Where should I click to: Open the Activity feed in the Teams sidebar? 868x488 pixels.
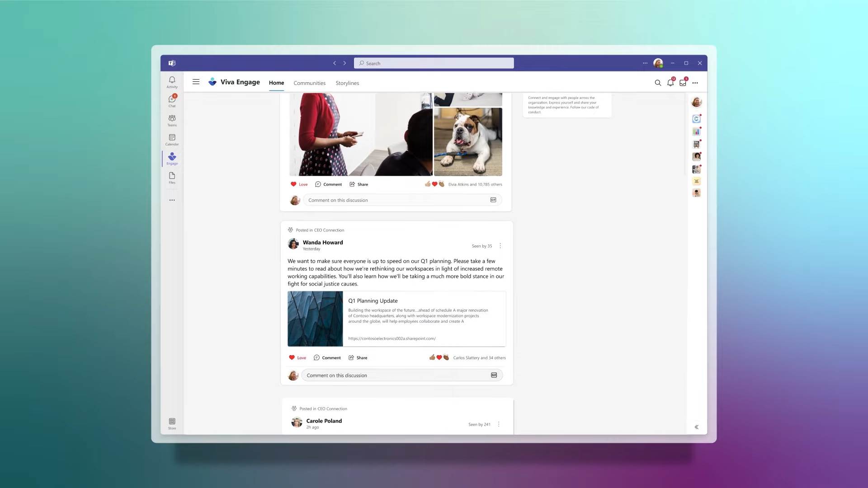point(172,82)
